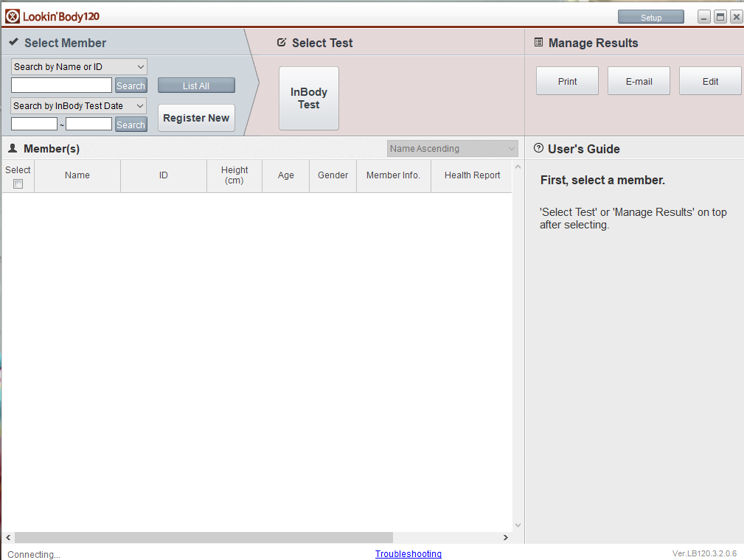Click the 'First, select a member.' guide text
Image resolution: width=744 pixels, height=560 pixels.
pos(602,181)
